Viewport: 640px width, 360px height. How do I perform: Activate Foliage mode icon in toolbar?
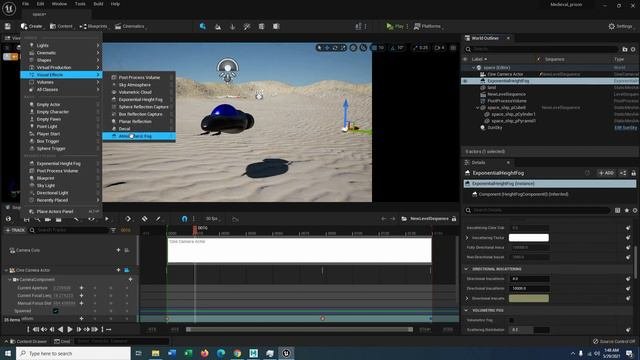coord(233,26)
